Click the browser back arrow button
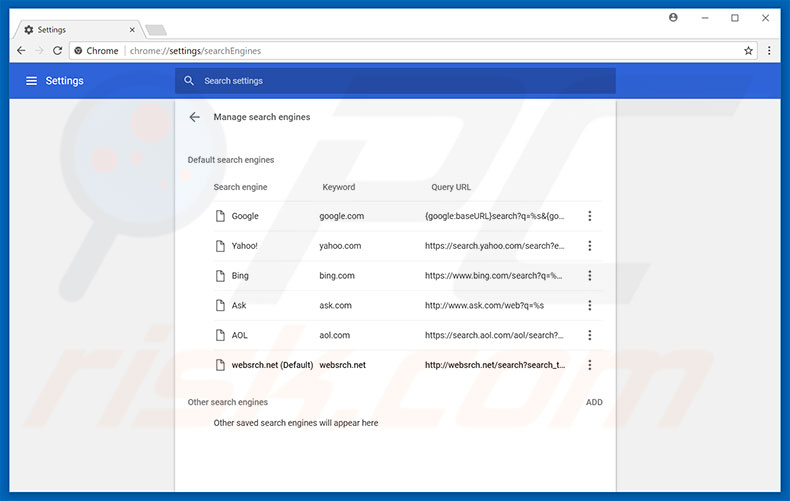The width and height of the screenshot is (790, 501). [21, 50]
